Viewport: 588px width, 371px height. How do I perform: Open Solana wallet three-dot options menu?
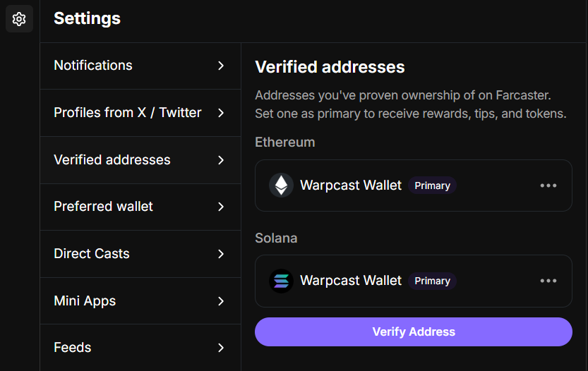[x=548, y=281]
